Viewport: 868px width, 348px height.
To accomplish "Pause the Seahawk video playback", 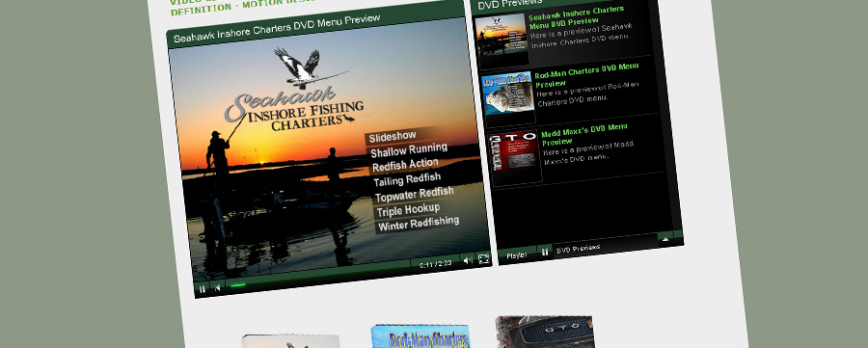I will 203,289.
